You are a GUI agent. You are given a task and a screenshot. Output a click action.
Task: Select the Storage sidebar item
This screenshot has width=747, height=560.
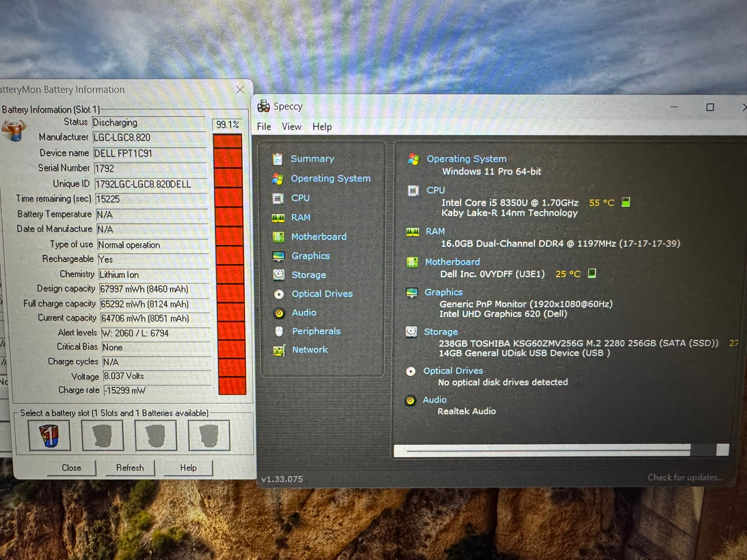click(x=309, y=275)
